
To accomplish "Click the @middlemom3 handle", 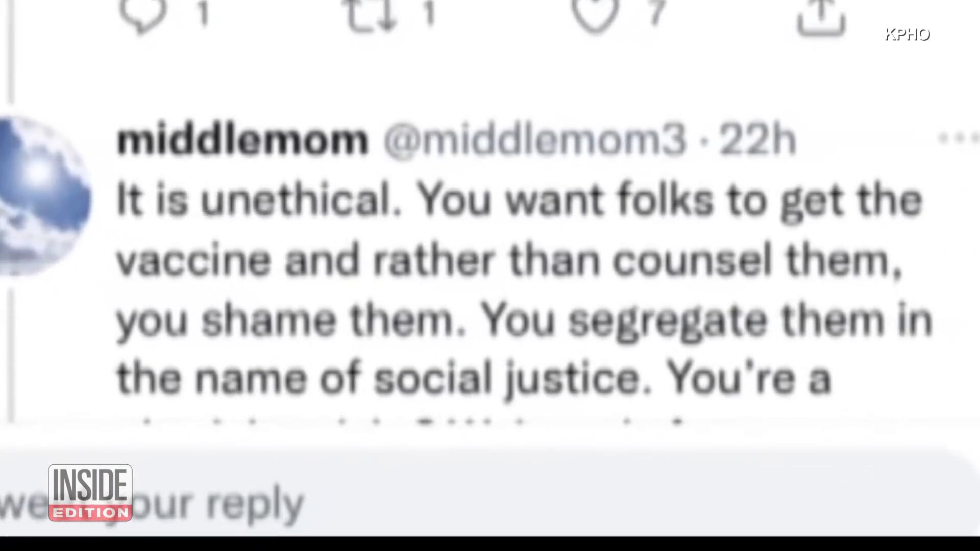I will click(x=534, y=140).
